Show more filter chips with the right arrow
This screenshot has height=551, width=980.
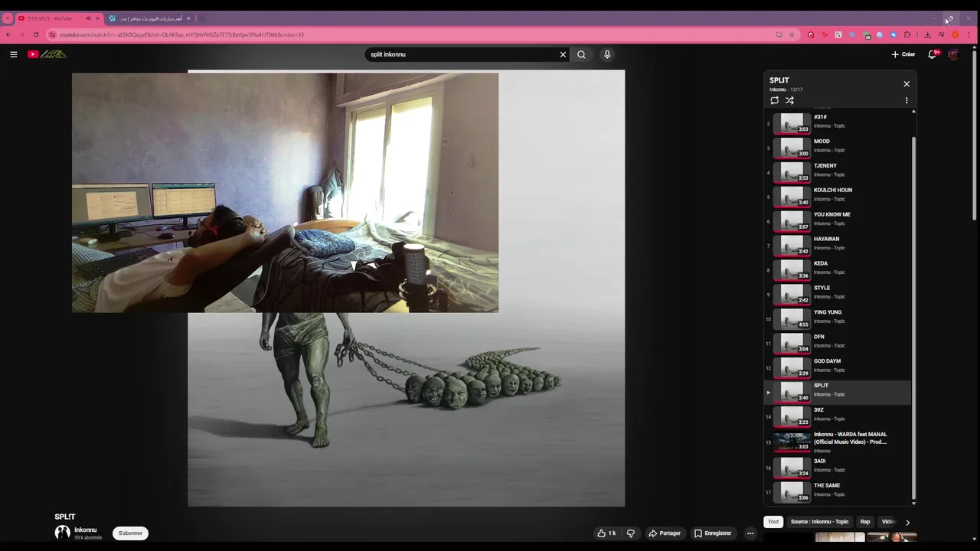[x=908, y=522]
